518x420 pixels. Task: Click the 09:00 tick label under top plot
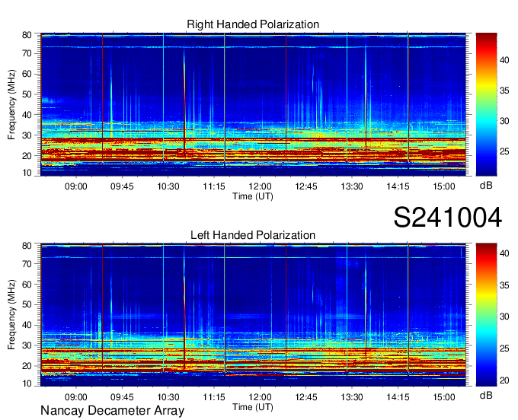76,186
